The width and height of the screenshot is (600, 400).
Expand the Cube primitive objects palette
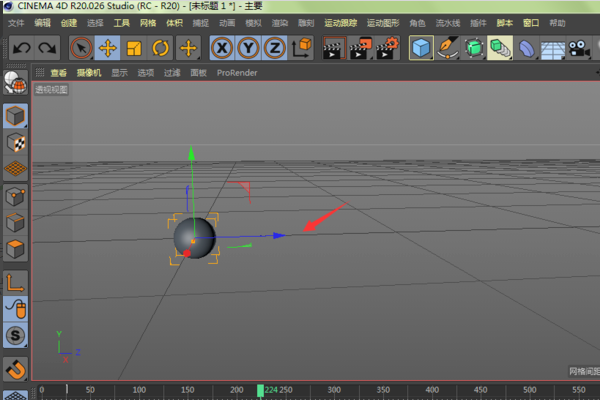tap(422, 47)
